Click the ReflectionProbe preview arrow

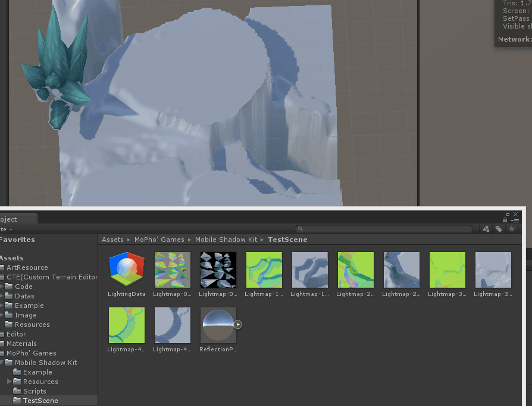(238, 325)
